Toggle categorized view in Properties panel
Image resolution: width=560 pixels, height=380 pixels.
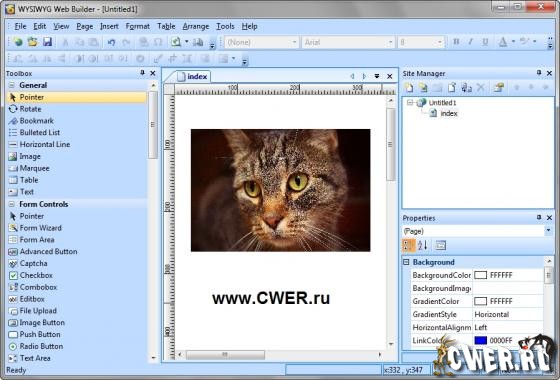pyautogui.click(x=409, y=245)
